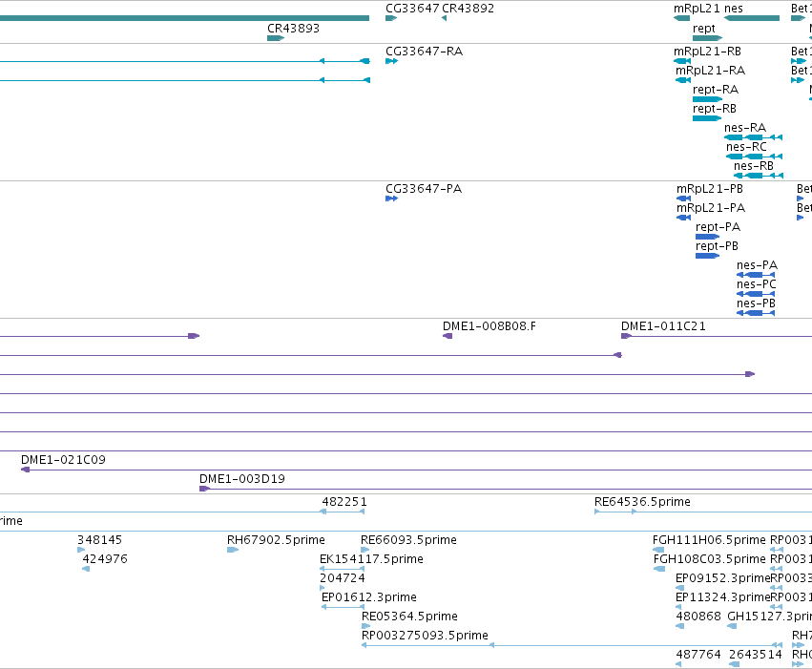Screen dimensions: 812x669
Task: Click transcript rept-RA
Action: 716,89
